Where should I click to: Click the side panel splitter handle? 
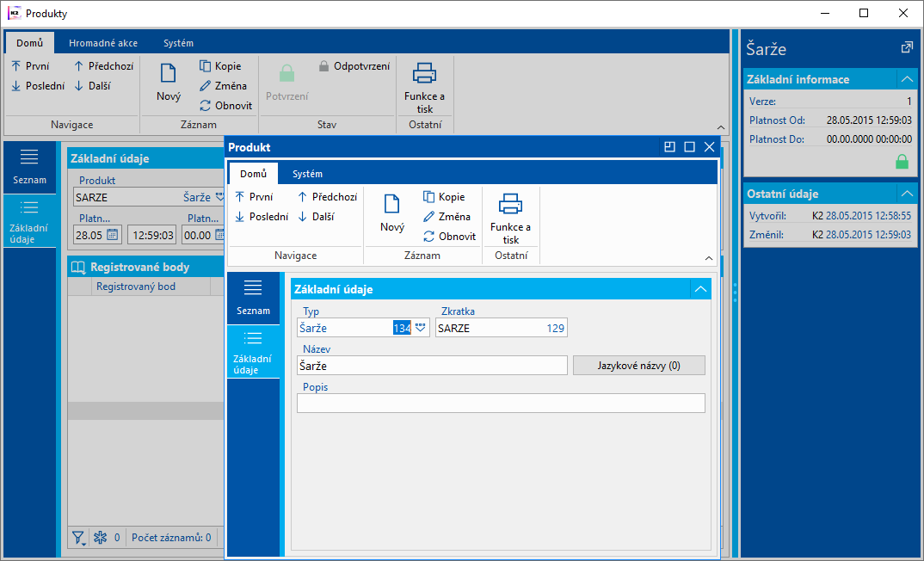coord(735,293)
